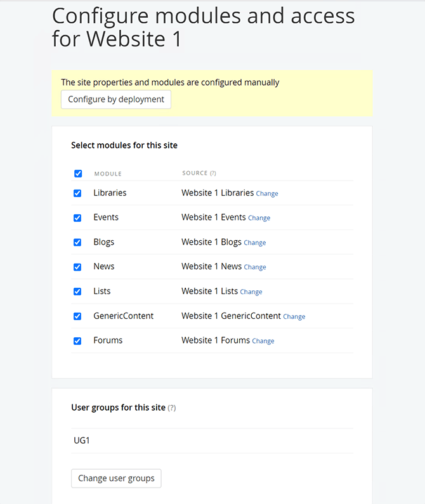This screenshot has height=504, width=425.
Task: Uncheck the Lists module checkbox
Action: click(77, 292)
